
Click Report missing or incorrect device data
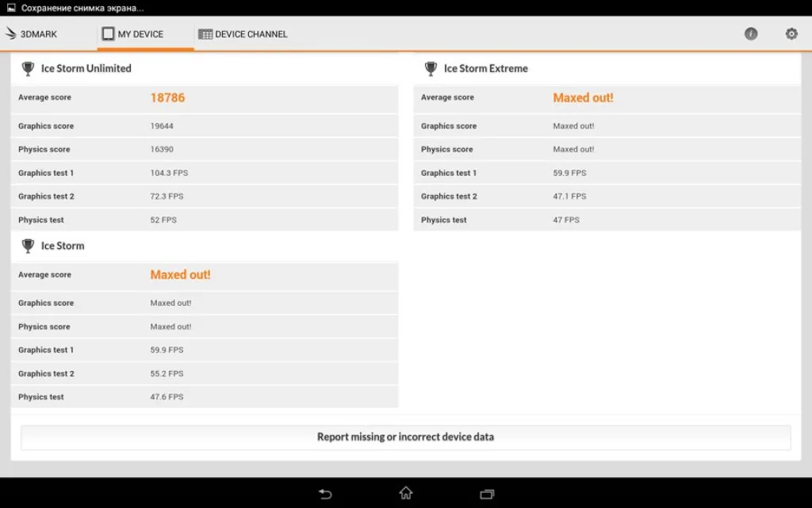[405, 437]
